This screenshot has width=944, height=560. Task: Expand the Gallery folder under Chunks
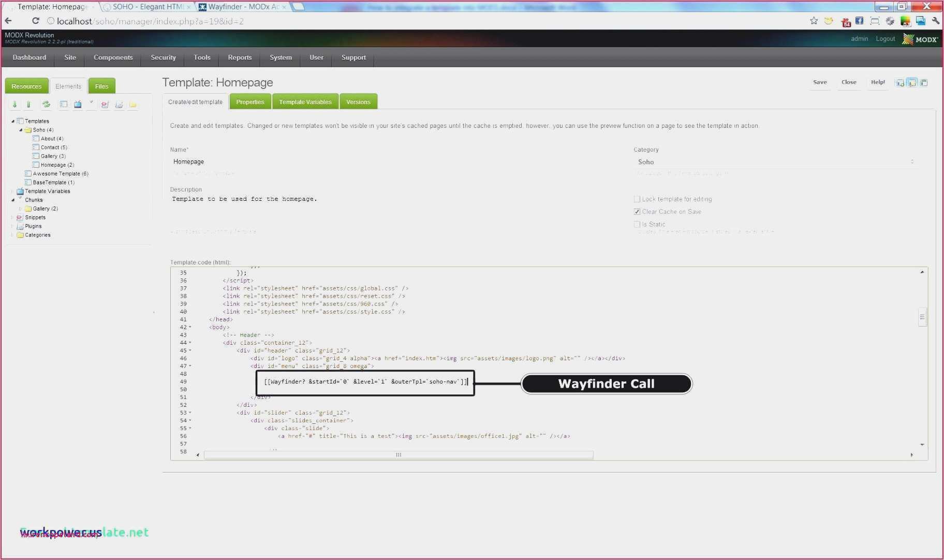pos(21,209)
